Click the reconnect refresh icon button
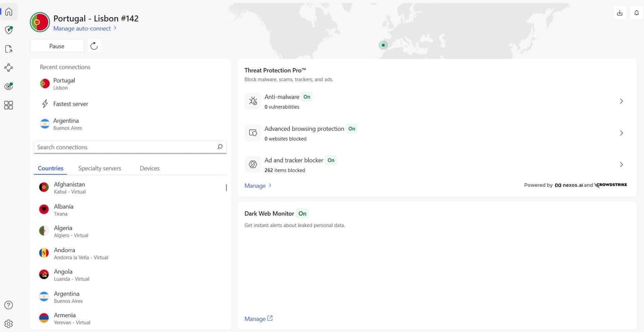 point(94,46)
